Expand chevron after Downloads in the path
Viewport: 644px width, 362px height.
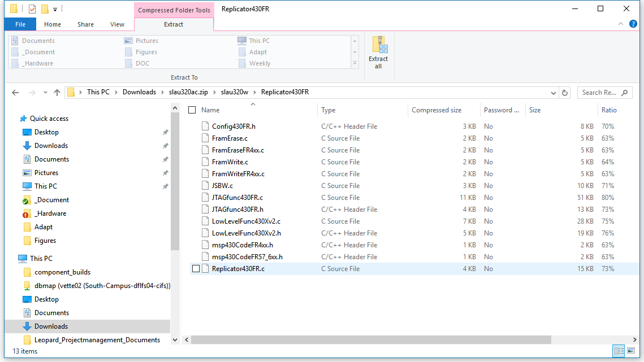click(x=162, y=93)
